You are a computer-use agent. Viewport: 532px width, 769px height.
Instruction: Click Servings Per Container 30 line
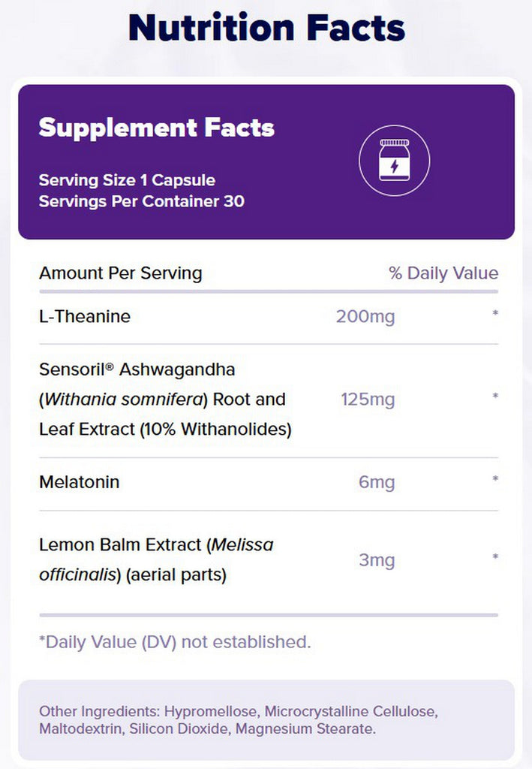[142, 201]
